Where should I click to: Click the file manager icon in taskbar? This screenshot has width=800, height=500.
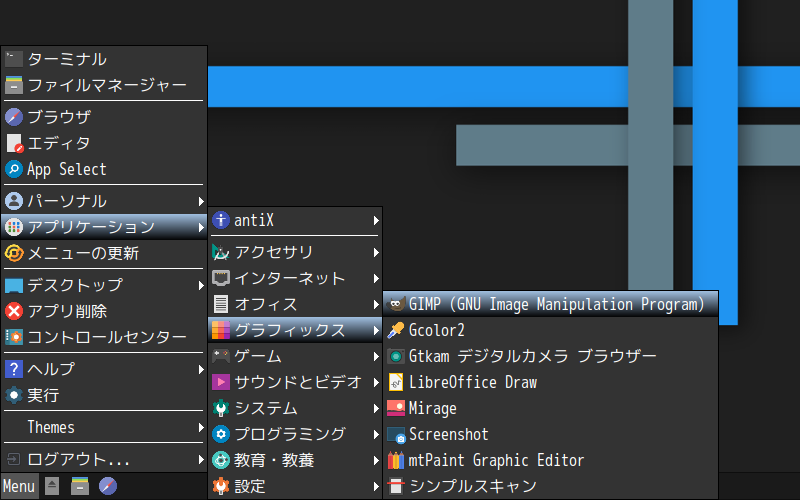click(x=80, y=486)
